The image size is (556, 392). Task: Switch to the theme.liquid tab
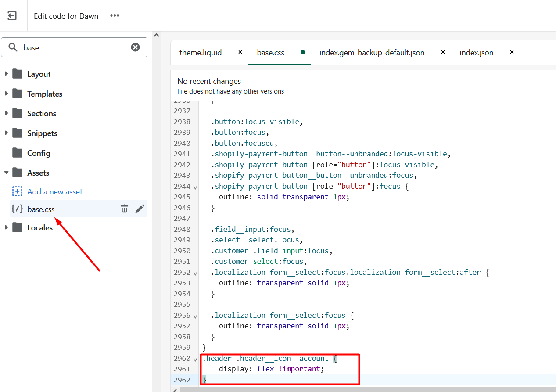coord(201,53)
